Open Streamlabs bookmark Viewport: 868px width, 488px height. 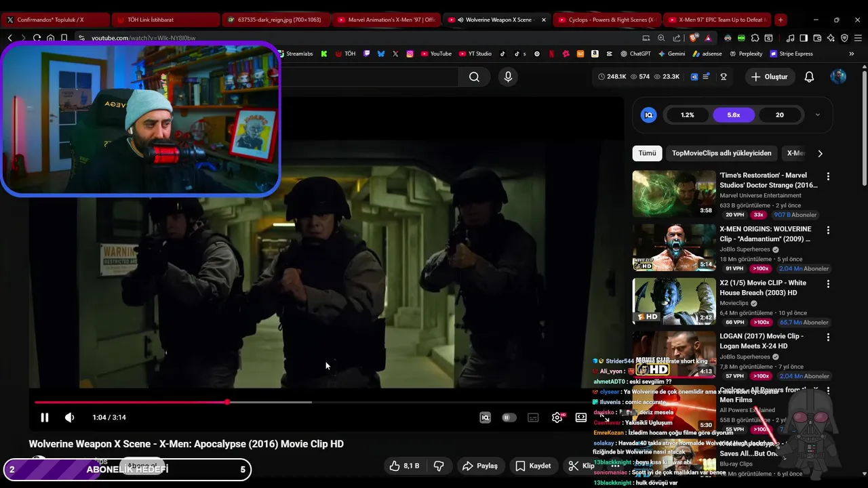[x=295, y=54]
